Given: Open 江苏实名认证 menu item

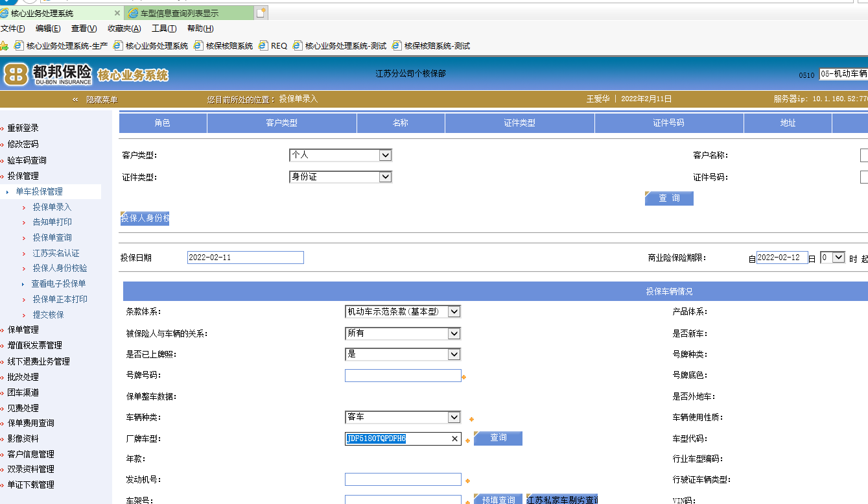Looking at the screenshot, I should (x=56, y=253).
